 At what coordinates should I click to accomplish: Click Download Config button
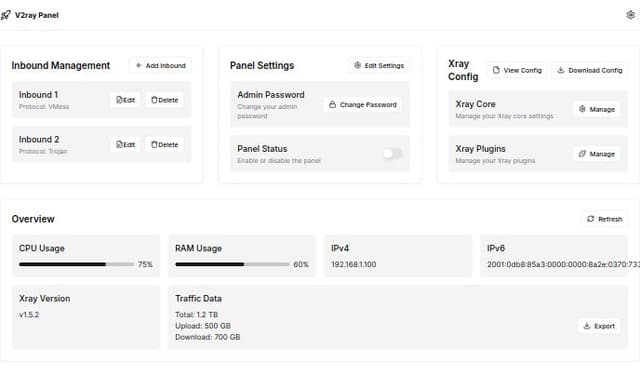pos(590,70)
